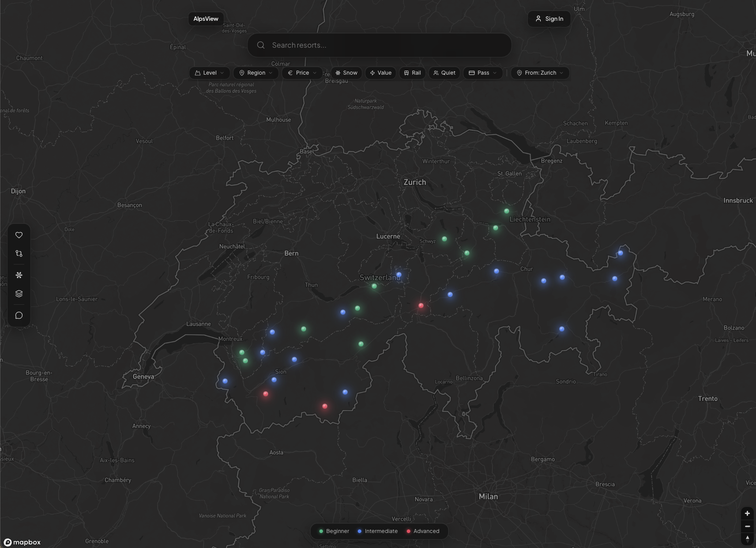This screenshot has height=548, width=756.
Task: Expand the Price dropdown
Action: [x=302, y=73]
